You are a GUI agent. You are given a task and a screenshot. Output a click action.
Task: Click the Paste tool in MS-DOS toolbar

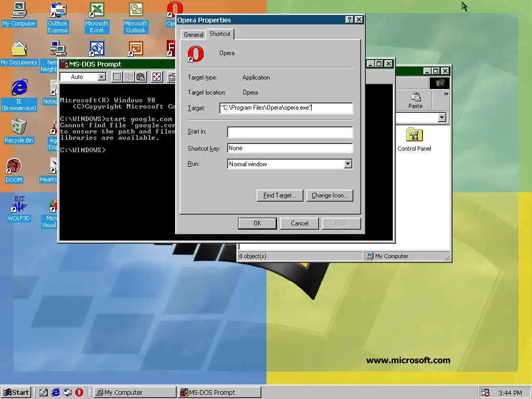pyautogui.click(x=141, y=77)
